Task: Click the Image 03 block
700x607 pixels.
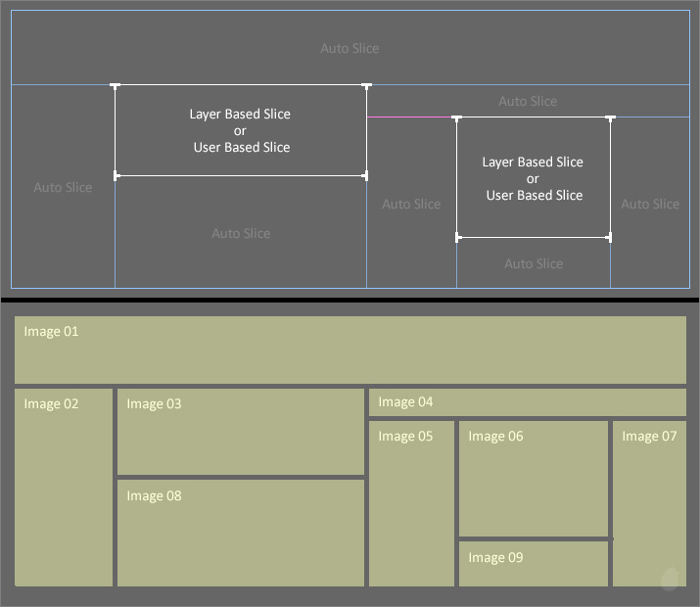Action: (241, 432)
